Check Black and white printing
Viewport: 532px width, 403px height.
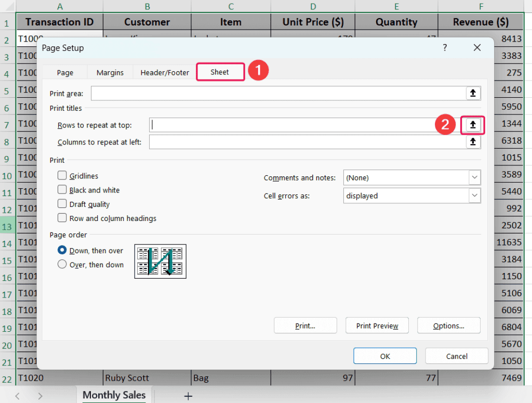62,190
